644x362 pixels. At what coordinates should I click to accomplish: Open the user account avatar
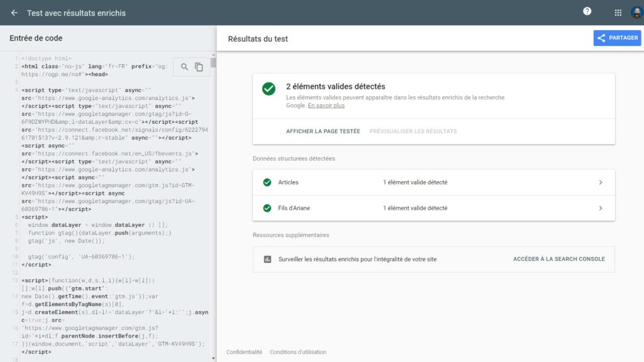click(x=637, y=13)
